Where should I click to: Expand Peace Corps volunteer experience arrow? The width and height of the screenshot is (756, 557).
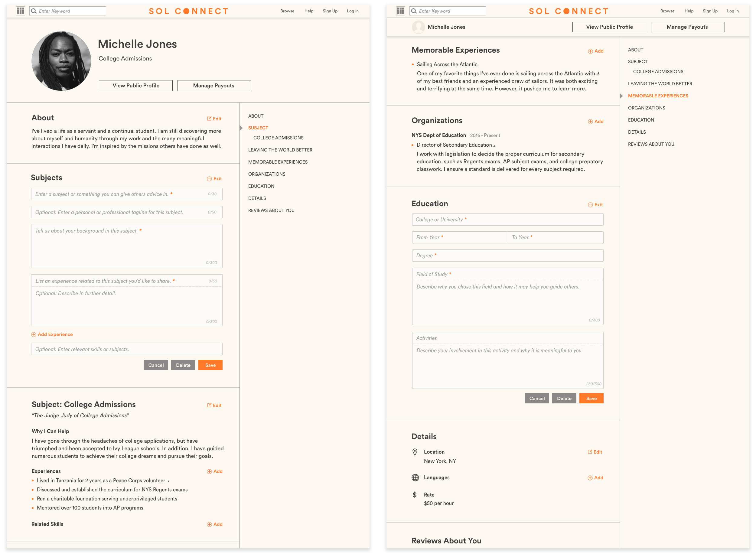(169, 481)
